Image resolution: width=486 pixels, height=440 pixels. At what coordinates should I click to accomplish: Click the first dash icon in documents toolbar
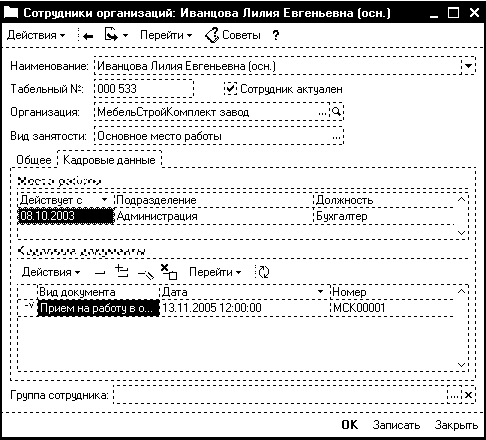tap(100, 273)
